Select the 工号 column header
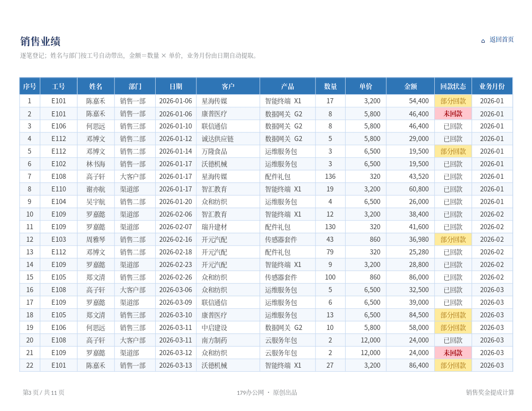The height and width of the screenshot is (411, 532). pyautogui.click(x=59, y=87)
